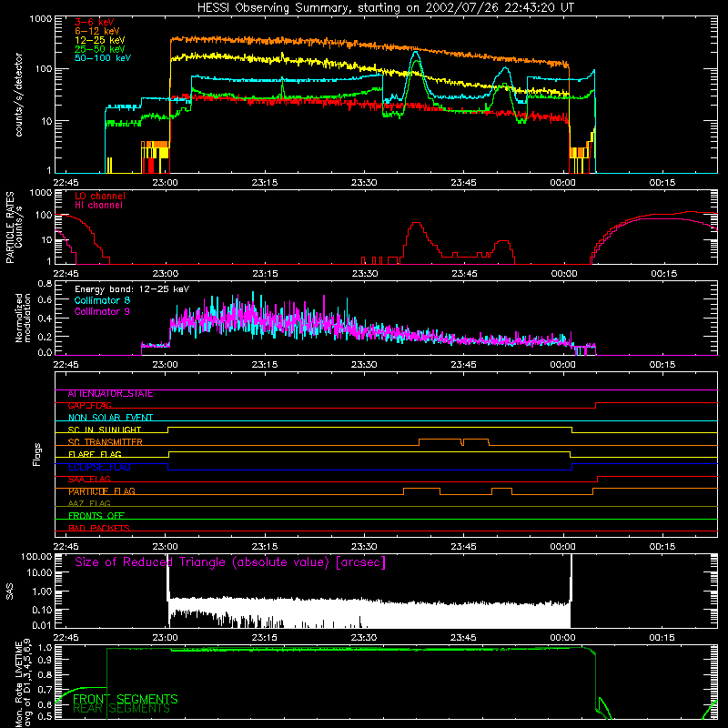Image resolution: width=728 pixels, height=728 pixels.
Task: Click the NON_SOLAR_EVENT flag label
Action: (x=110, y=418)
